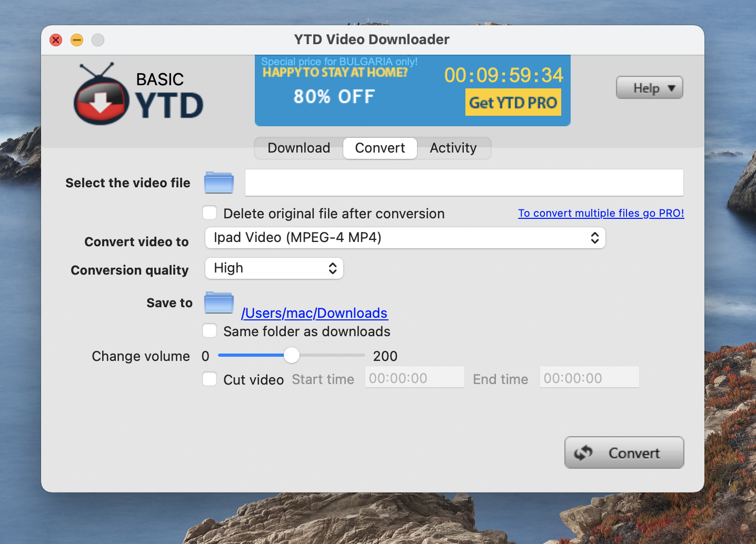This screenshot has width=756, height=544.
Task: Click the Convert button at bottom right
Action: pos(624,452)
